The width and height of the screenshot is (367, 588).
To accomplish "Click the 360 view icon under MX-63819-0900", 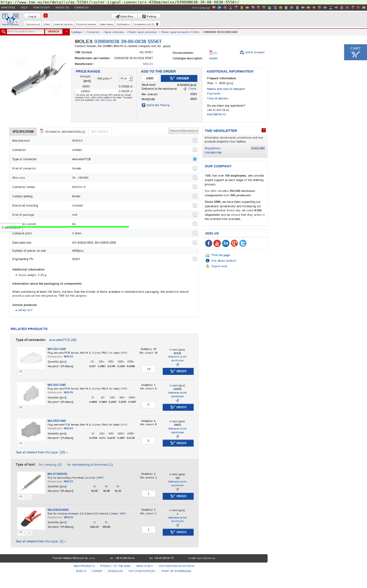I will tap(21, 533).
